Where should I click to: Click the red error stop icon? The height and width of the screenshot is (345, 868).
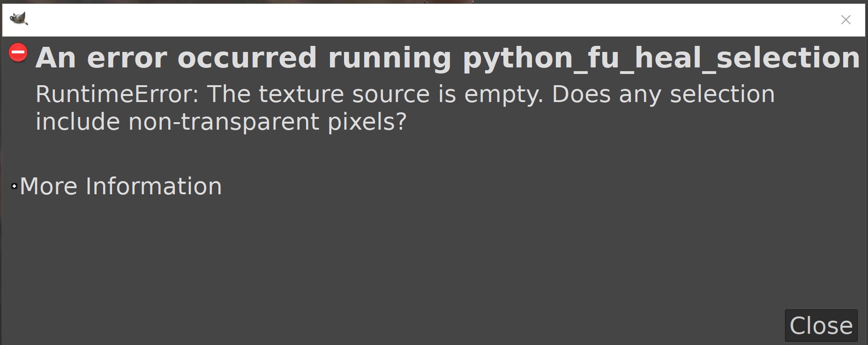click(x=18, y=52)
